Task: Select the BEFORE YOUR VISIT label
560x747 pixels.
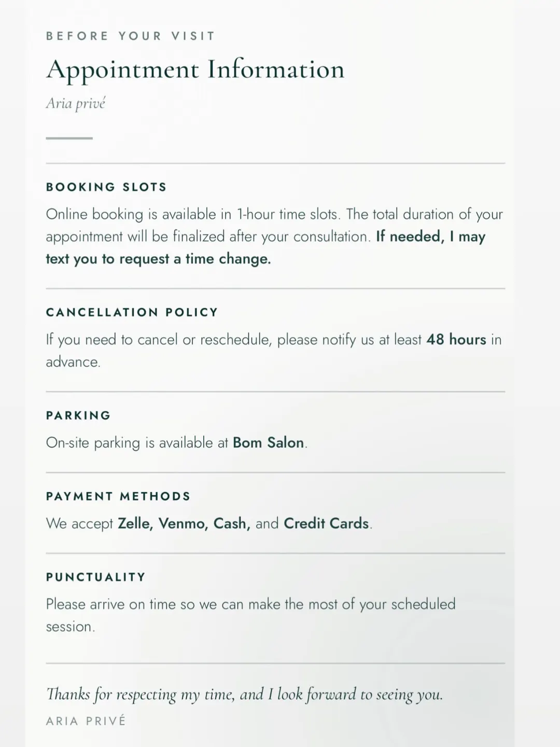Action: click(130, 36)
